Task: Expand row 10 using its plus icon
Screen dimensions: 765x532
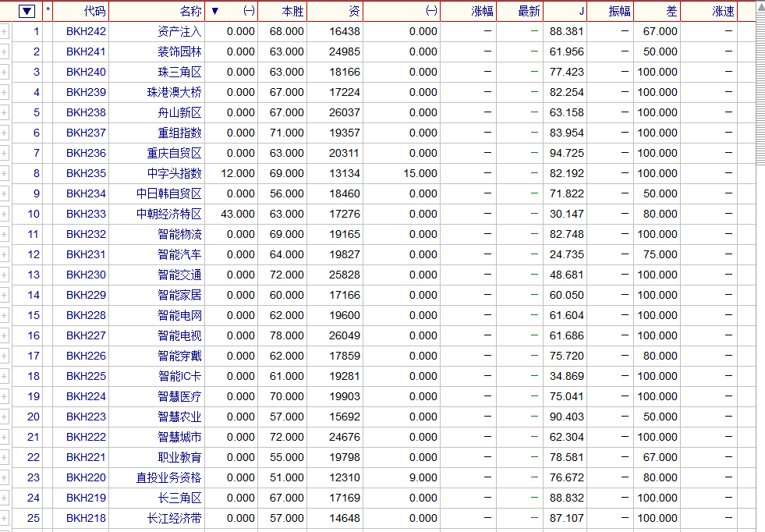Action: (x=5, y=214)
